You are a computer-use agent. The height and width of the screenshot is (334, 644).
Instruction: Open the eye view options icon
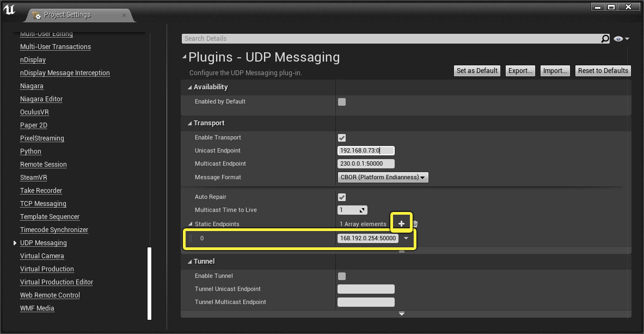point(621,39)
